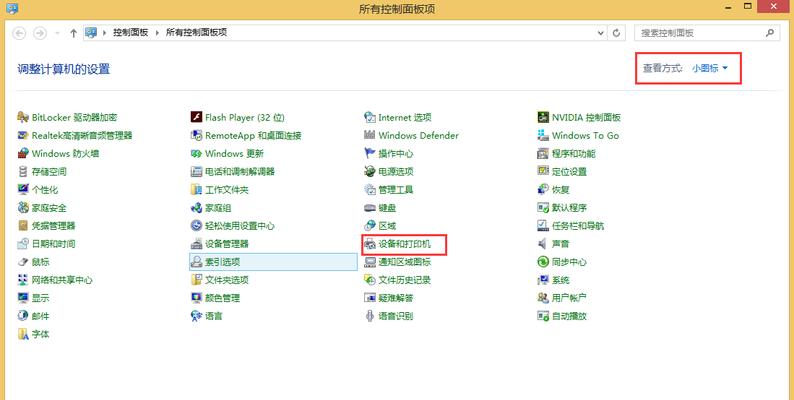Open the Windows 更新 icon
The width and height of the screenshot is (794, 400).
click(x=196, y=153)
